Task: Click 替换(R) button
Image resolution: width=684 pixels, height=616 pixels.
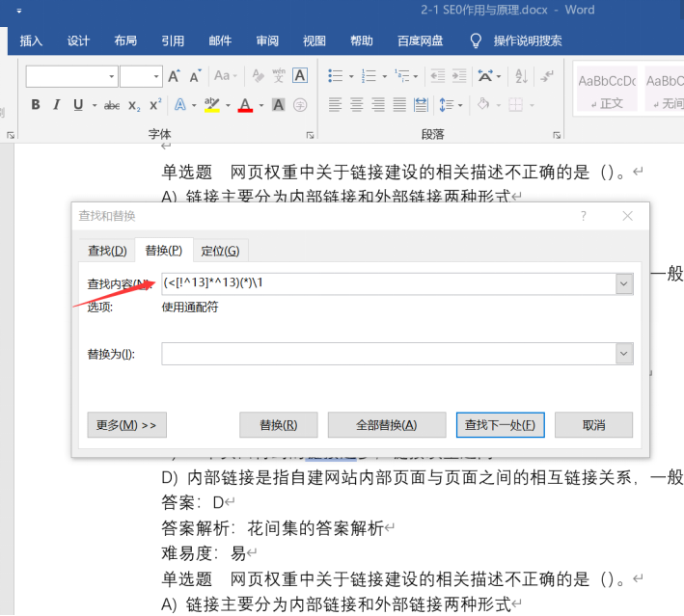Action: [x=278, y=424]
